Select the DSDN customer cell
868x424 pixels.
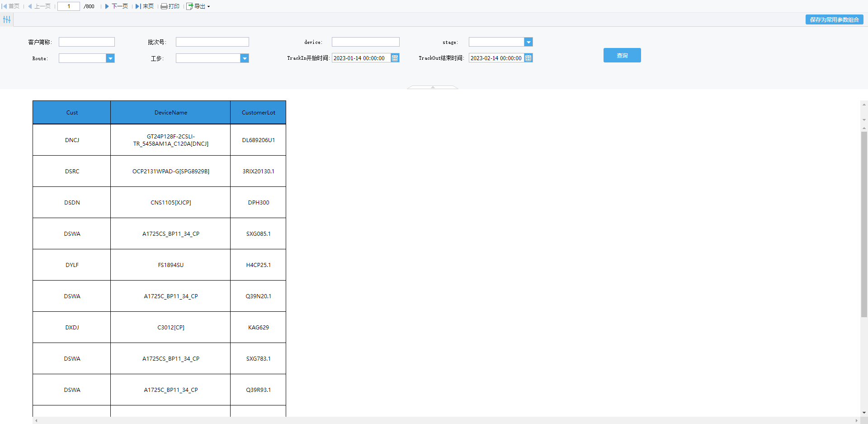tap(72, 203)
